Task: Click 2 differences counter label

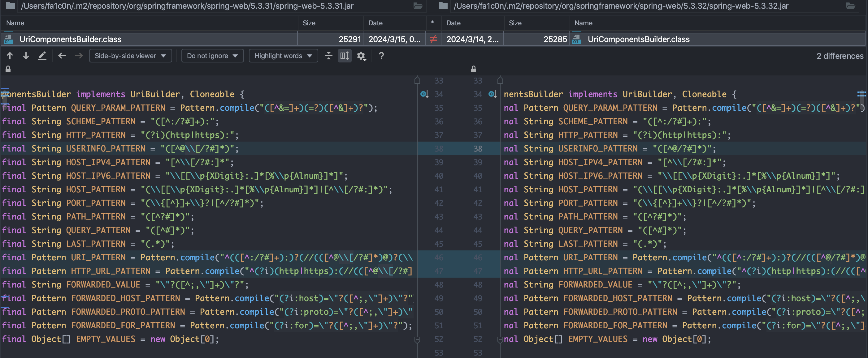Action: tap(840, 56)
